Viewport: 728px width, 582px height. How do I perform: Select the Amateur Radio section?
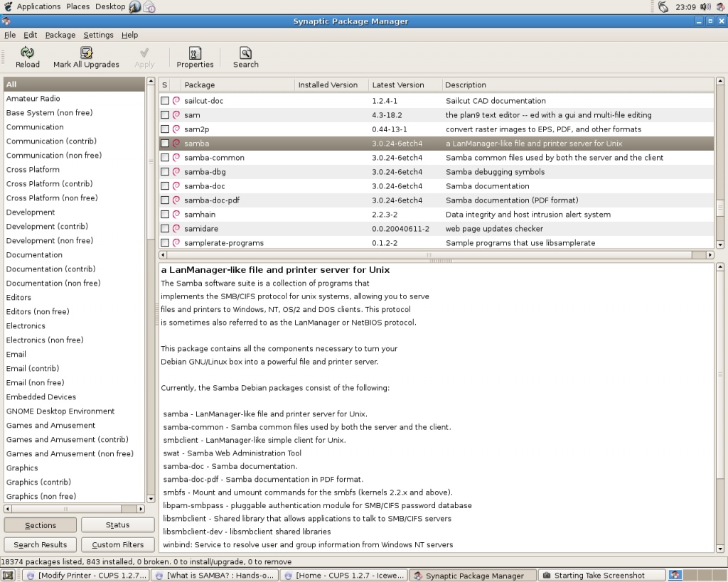[74, 98]
